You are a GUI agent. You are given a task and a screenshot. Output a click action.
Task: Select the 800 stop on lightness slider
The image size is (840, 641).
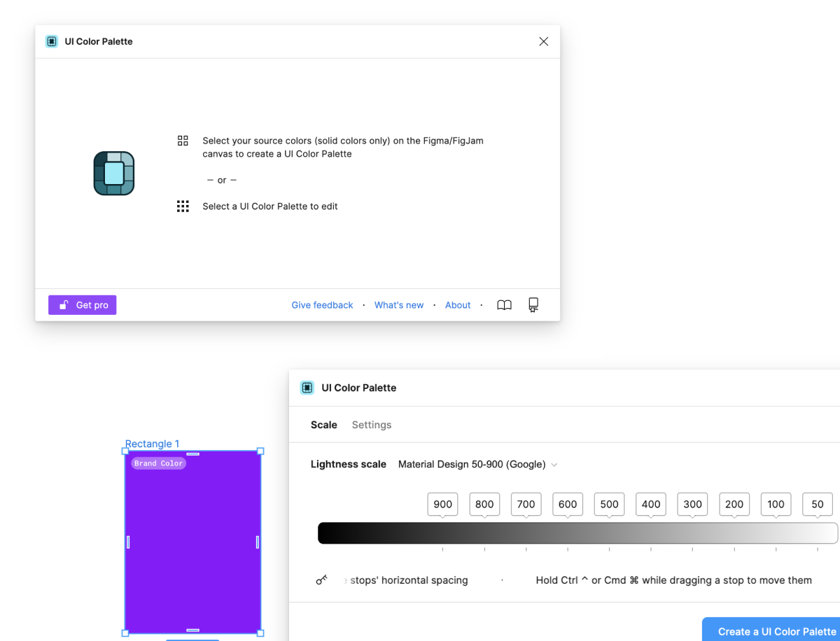tap(484, 504)
